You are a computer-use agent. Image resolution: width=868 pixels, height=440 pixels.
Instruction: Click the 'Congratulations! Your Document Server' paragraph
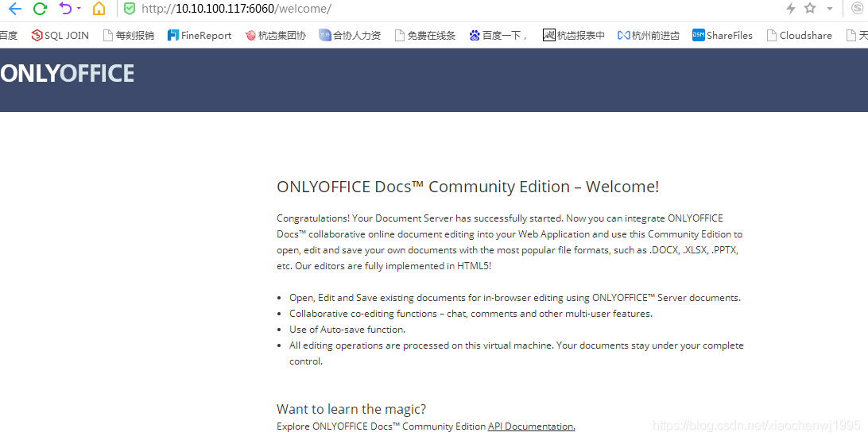point(510,242)
